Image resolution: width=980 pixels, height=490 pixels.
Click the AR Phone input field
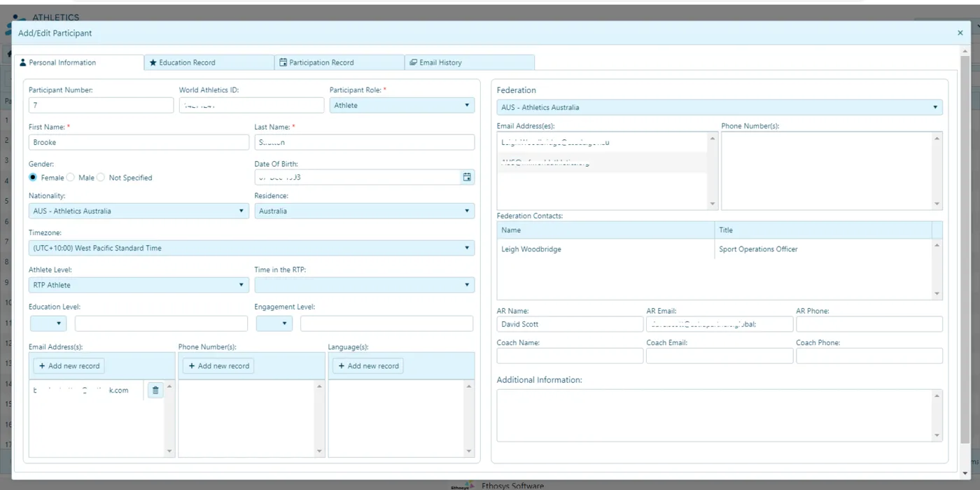click(869, 324)
